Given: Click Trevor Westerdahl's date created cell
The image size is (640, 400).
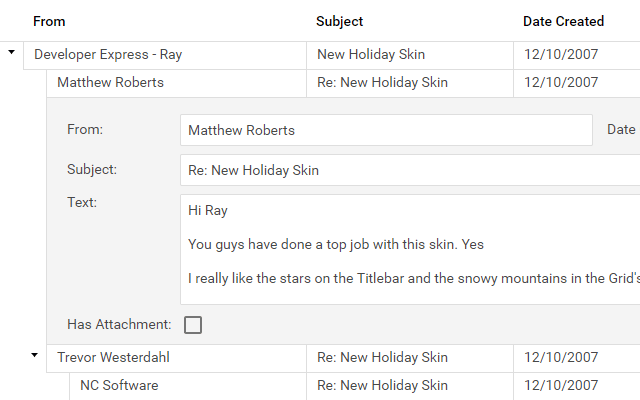Looking at the screenshot, I should (561, 357).
